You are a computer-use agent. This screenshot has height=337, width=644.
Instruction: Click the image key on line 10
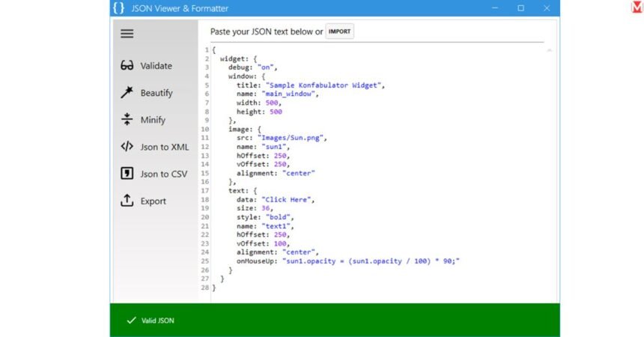[238, 129]
